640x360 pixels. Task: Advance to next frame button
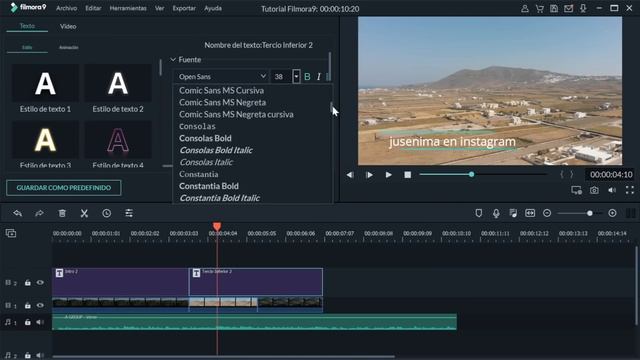[x=369, y=175]
